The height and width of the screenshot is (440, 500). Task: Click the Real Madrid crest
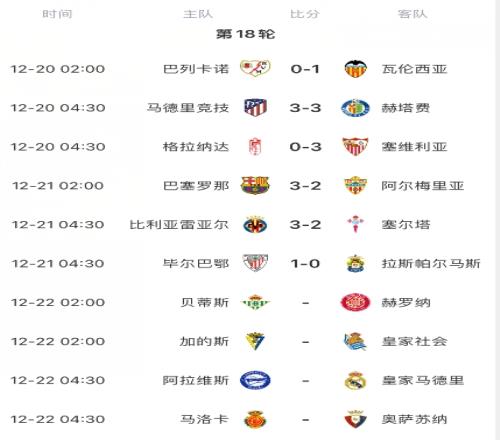356,380
